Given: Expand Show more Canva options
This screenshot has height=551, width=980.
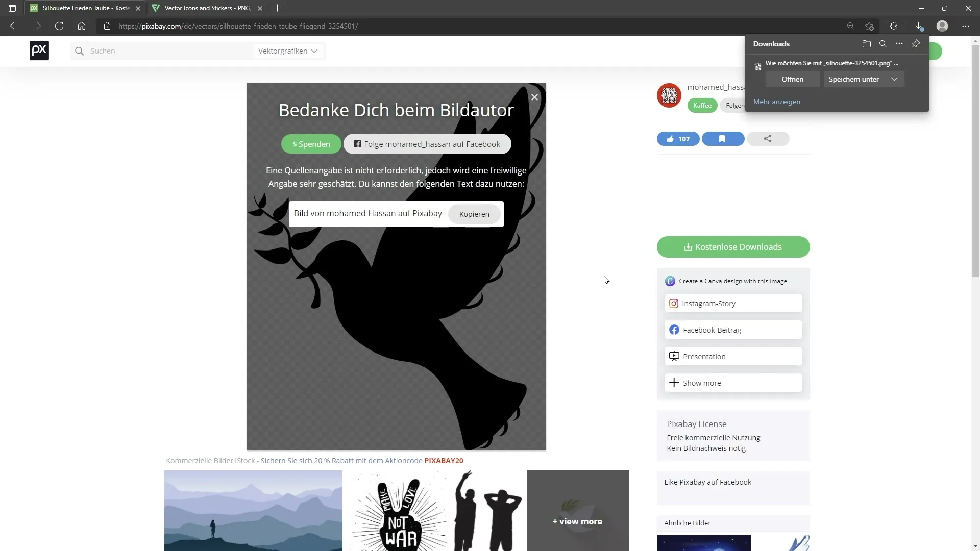Looking at the screenshot, I should pyautogui.click(x=733, y=383).
